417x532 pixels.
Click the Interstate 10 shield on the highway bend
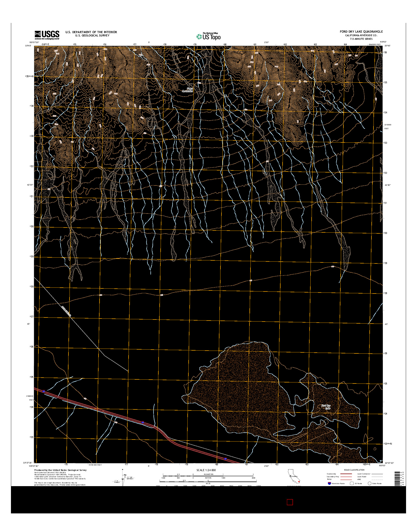coord(143,422)
